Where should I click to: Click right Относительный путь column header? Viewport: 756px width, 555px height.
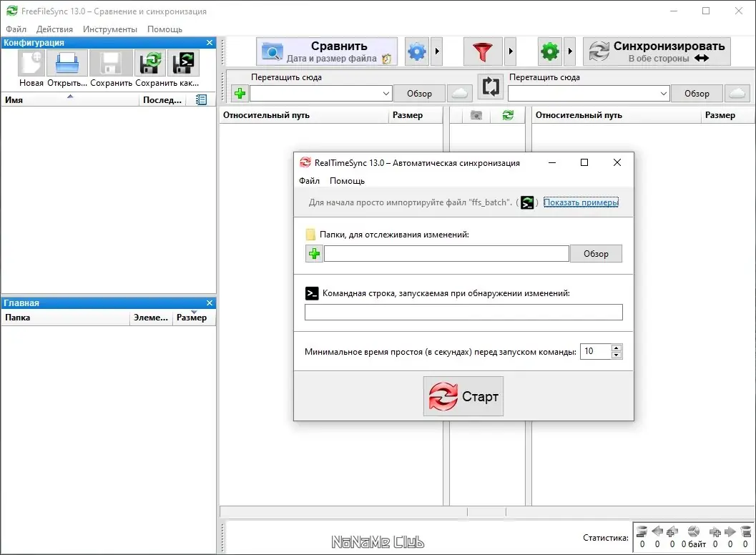pos(617,115)
